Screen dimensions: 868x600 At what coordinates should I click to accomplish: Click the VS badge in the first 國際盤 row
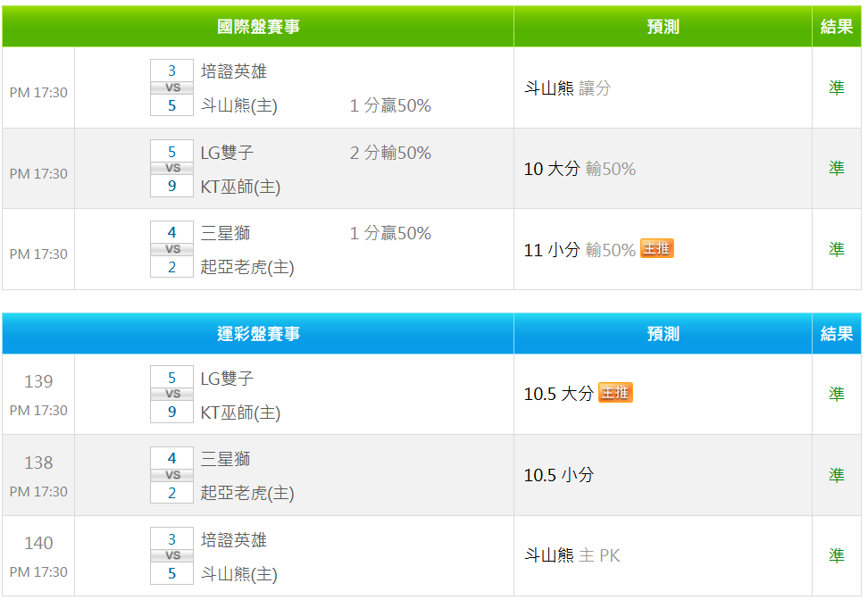pos(172,87)
